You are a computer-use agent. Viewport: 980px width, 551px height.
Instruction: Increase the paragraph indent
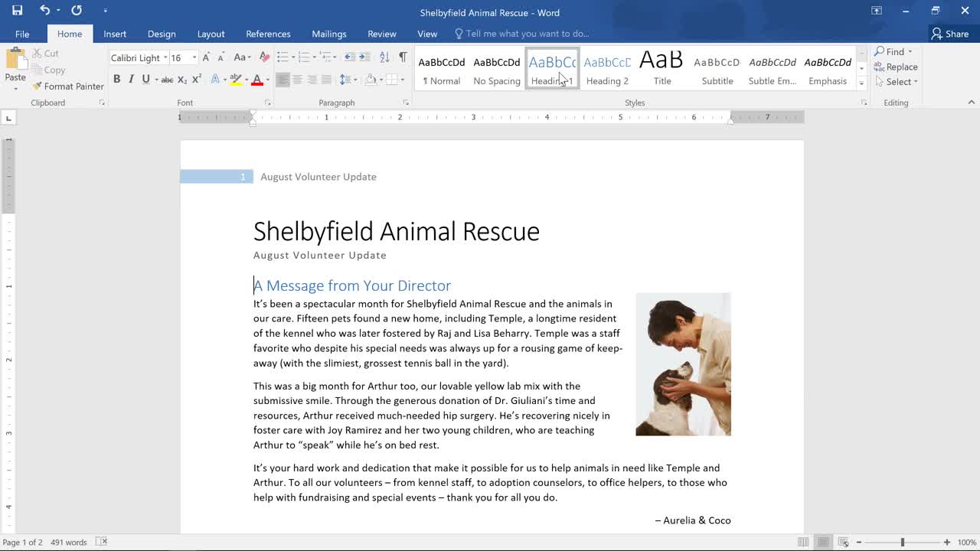364,57
